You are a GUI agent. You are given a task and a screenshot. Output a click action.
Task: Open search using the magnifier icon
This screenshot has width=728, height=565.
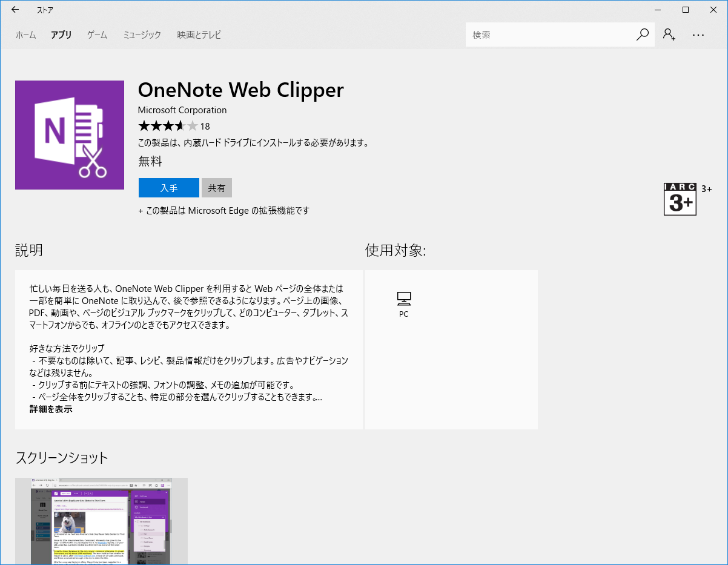point(641,35)
